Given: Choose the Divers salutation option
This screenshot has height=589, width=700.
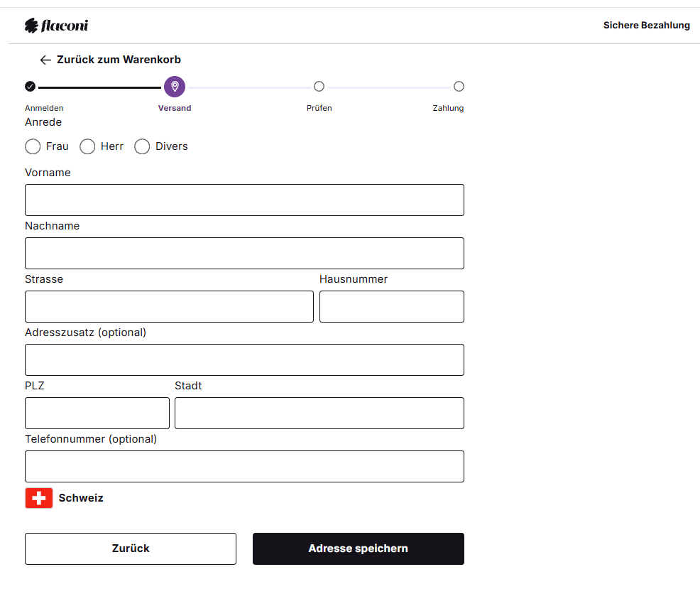Looking at the screenshot, I should [x=142, y=146].
